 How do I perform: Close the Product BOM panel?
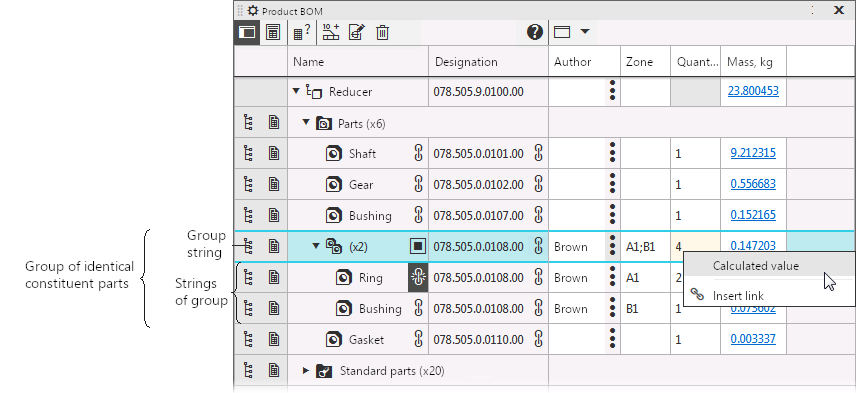pos(839,10)
